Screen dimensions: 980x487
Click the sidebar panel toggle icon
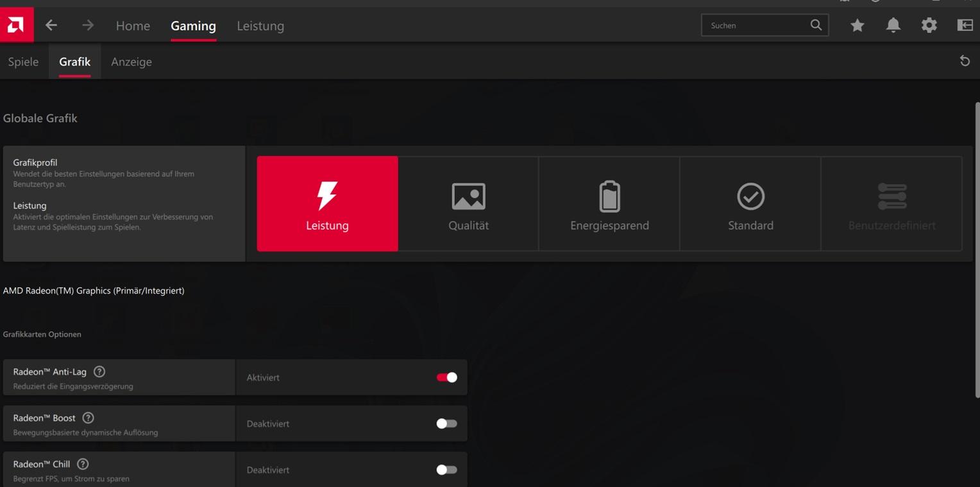pyautogui.click(x=965, y=25)
